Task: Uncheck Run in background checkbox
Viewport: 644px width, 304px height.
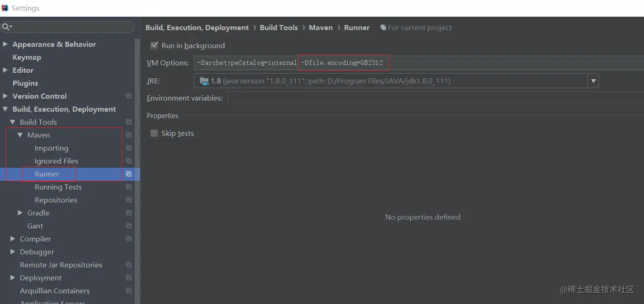Action: 155,45
